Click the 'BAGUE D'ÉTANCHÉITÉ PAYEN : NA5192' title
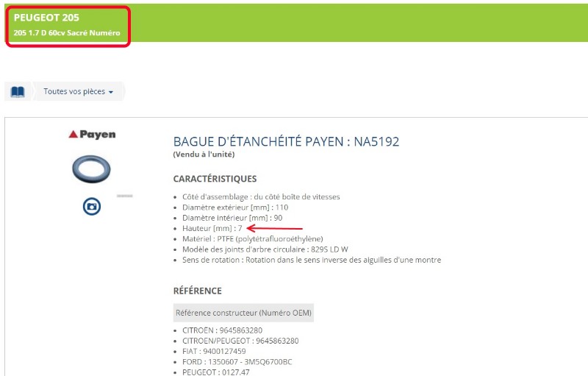Image resolution: width=588 pixels, height=376 pixels. (x=286, y=141)
